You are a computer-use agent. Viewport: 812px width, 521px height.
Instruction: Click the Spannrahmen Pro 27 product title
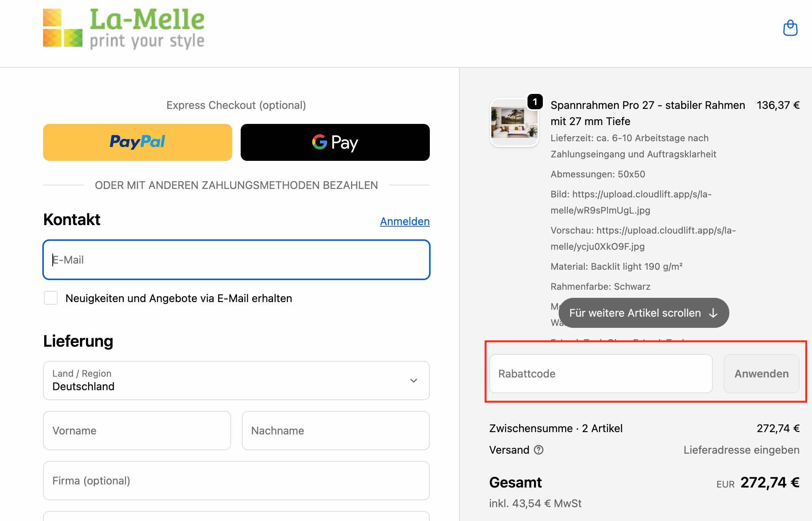coord(648,113)
